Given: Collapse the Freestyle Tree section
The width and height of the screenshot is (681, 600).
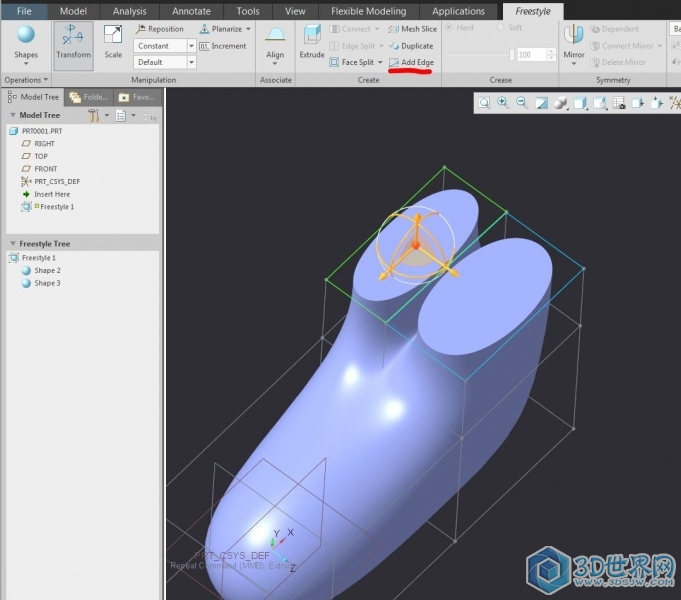Looking at the screenshot, I should [12, 243].
